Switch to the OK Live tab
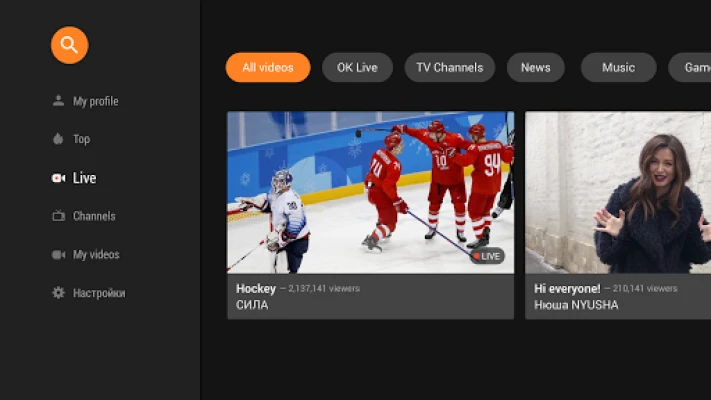 (357, 68)
